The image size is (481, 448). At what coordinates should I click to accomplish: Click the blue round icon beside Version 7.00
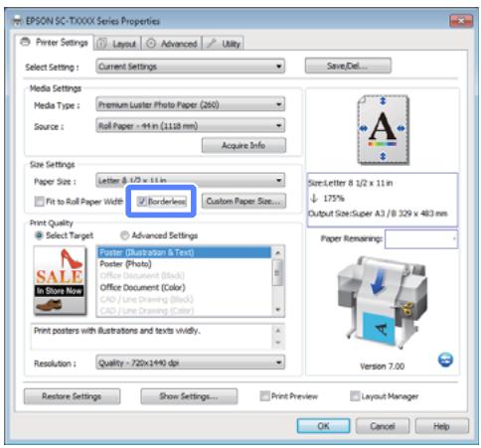point(445,360)
